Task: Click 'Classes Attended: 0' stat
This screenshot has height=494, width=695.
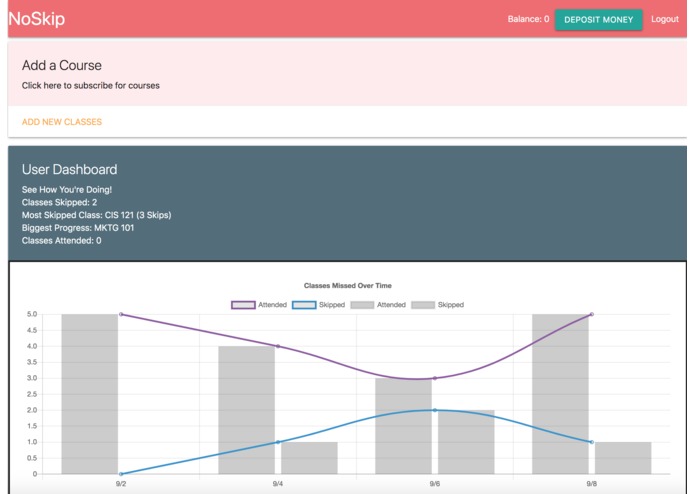Action: point(62,241)
